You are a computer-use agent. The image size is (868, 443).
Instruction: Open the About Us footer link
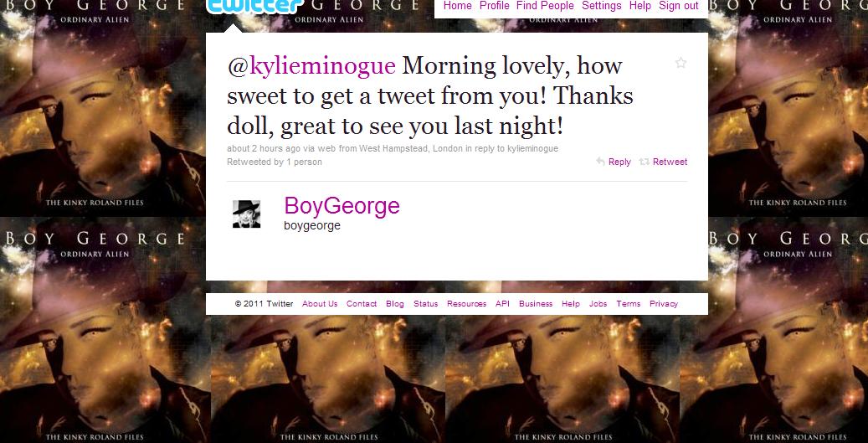(x=320, y=303)
